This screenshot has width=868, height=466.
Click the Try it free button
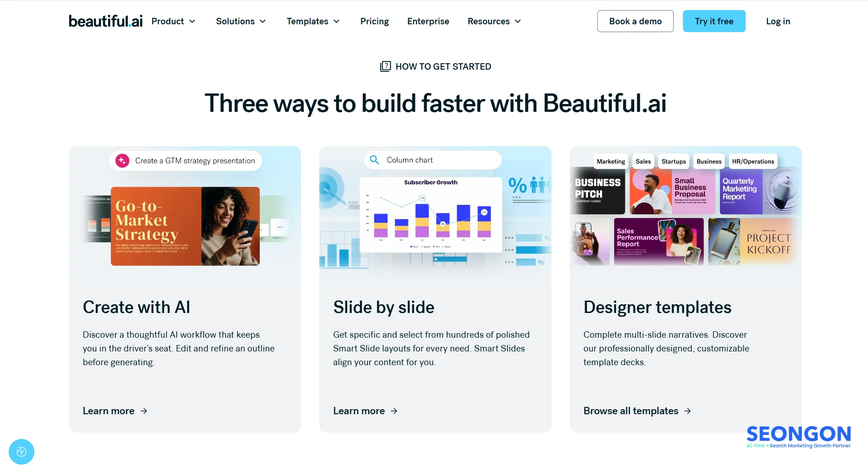click(x=714, y=21)
